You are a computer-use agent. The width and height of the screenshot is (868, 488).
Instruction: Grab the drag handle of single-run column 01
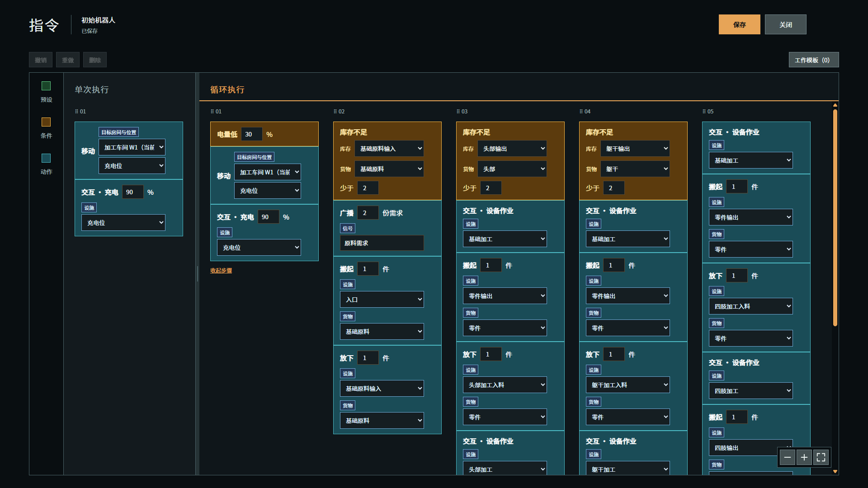[x=76, y=111]
